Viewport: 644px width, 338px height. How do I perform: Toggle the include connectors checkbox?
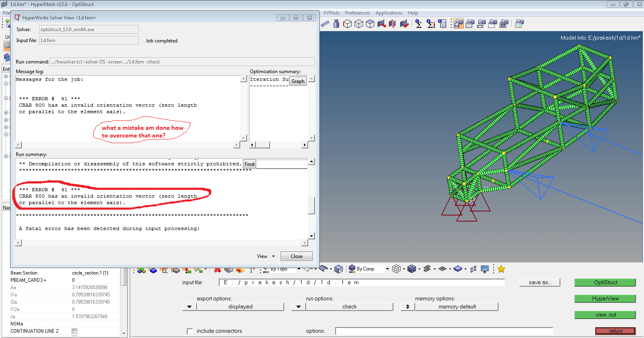click(x=190, y=331)
